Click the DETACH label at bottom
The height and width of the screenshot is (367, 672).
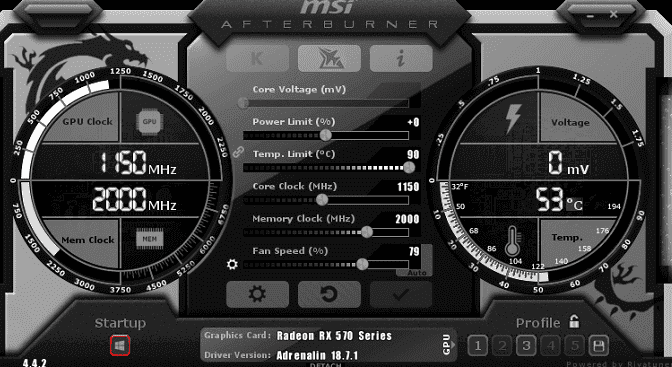[327, 365]
